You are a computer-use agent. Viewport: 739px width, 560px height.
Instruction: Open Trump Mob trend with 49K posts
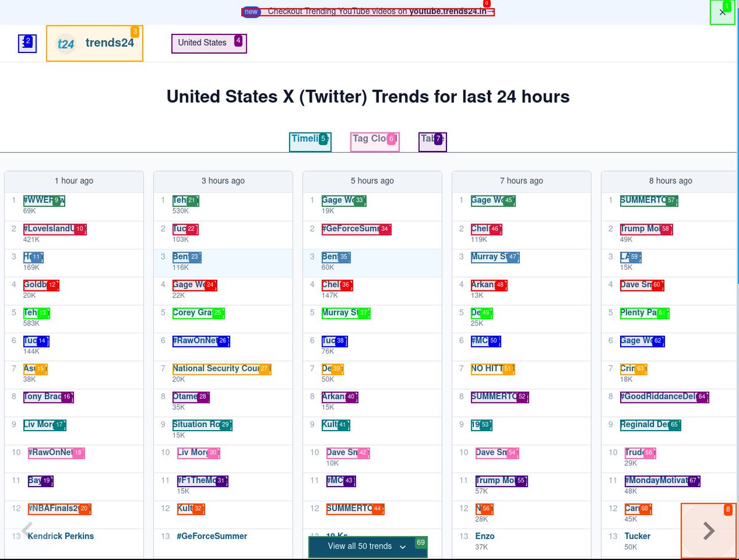[x=646, y=229]
